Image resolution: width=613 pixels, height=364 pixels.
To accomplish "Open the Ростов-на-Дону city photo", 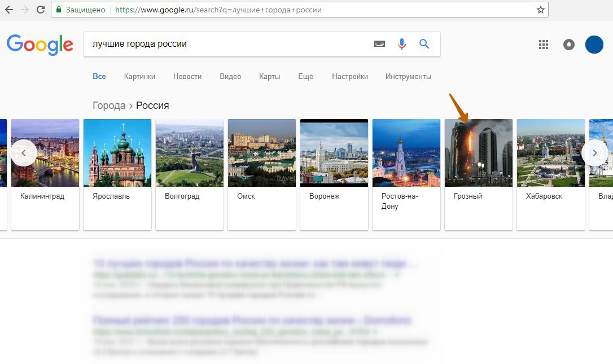I will [406, 153].
